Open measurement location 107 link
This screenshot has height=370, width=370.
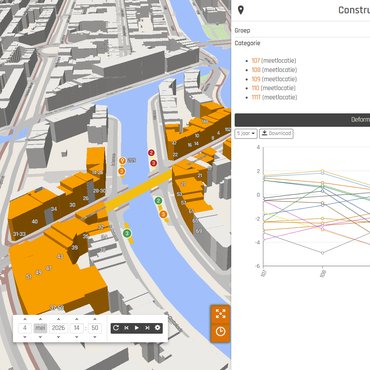256,61
